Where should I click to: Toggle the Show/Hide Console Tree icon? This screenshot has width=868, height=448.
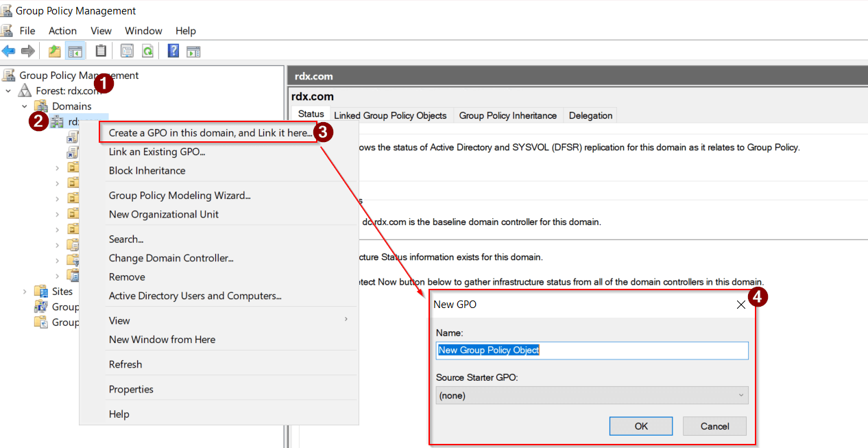click(75, 50)
